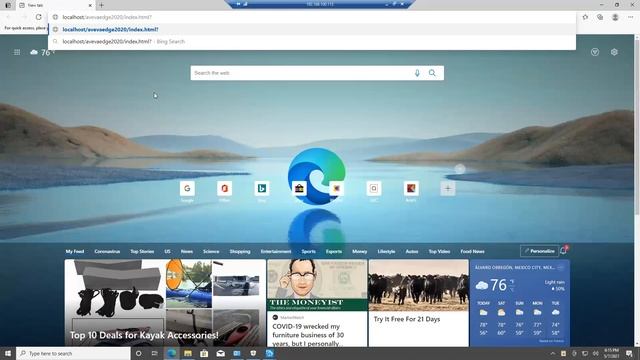The height and width of the screenshot is (360, 640).
Task: Open the notifications bell icon
Action: pyautogui.click(x=564, y=251)
